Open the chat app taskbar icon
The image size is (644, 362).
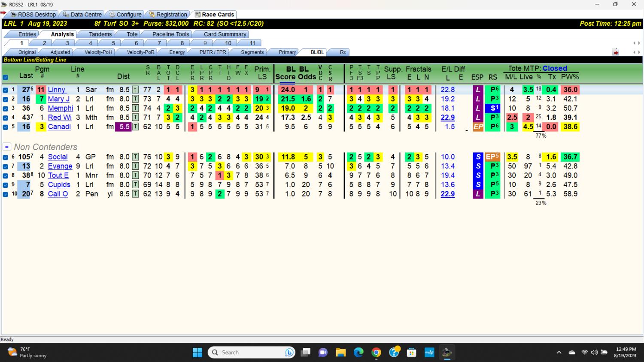(323, 353)
